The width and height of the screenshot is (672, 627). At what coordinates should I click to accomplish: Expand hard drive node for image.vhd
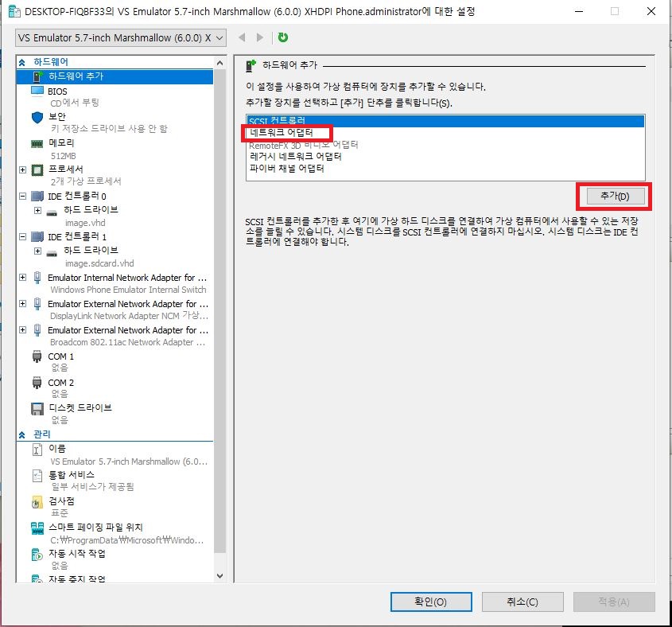point(37,210)
